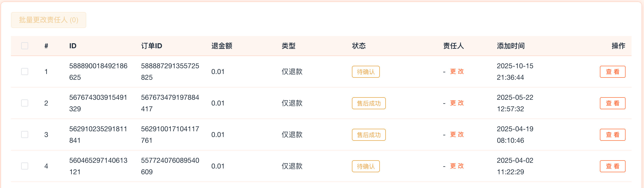
Task: Click 更改 responsible person for row 4
Action: 457,166
